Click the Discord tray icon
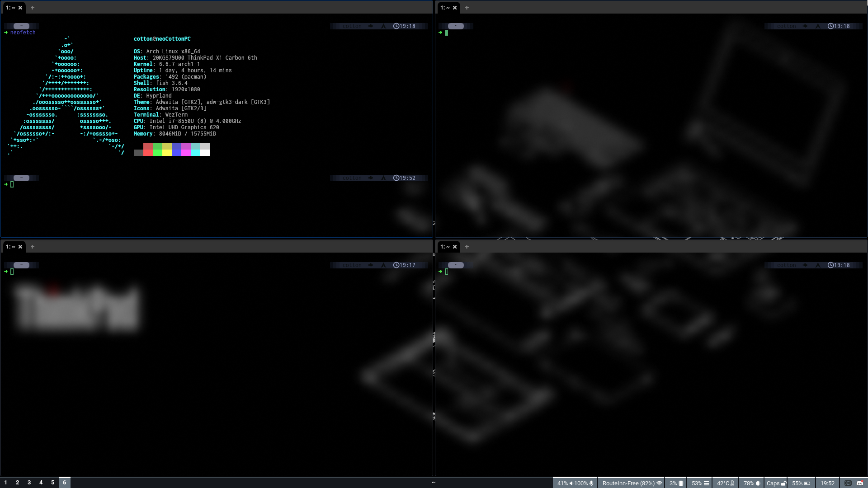 pos(860,483)
